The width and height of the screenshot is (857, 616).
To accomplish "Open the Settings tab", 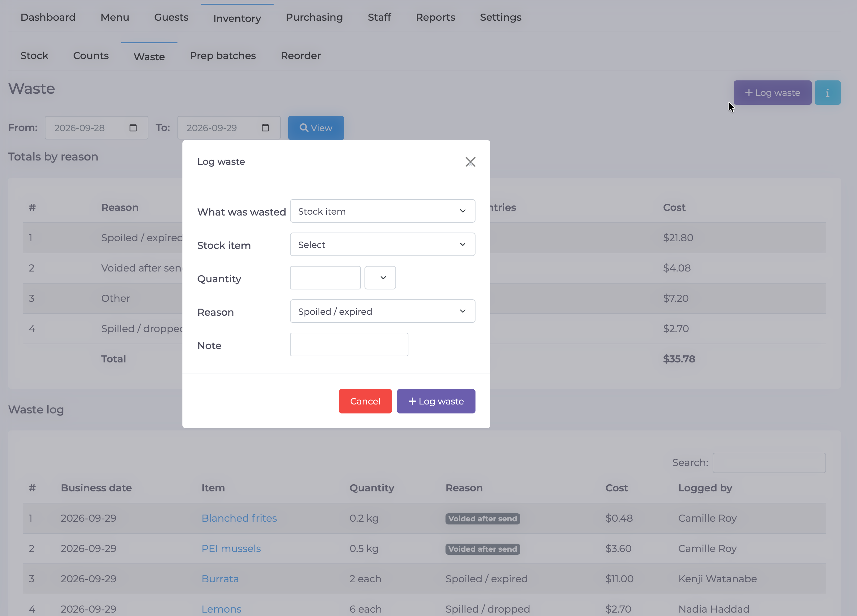I will click(501, 17).
